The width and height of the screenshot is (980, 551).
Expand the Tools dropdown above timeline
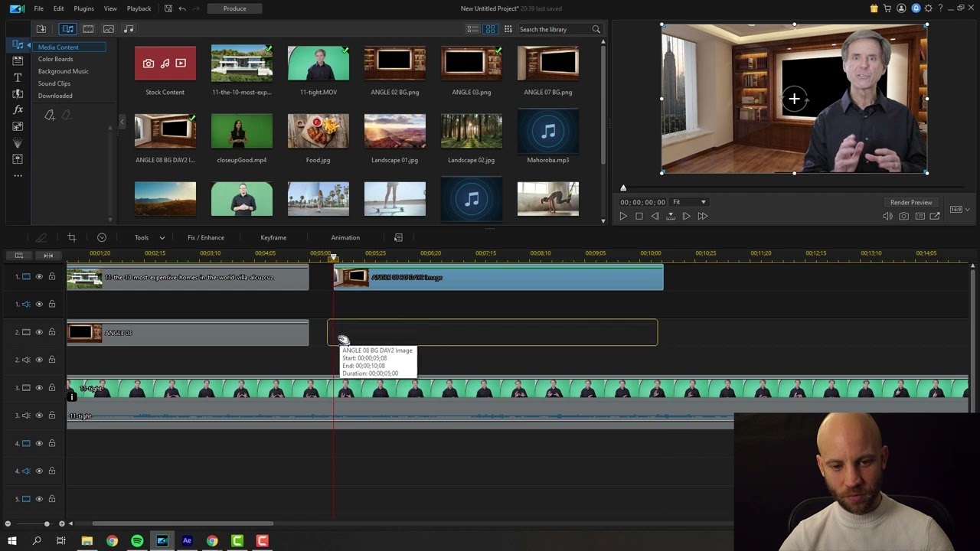pyautogui.click(x=150, y=237)
